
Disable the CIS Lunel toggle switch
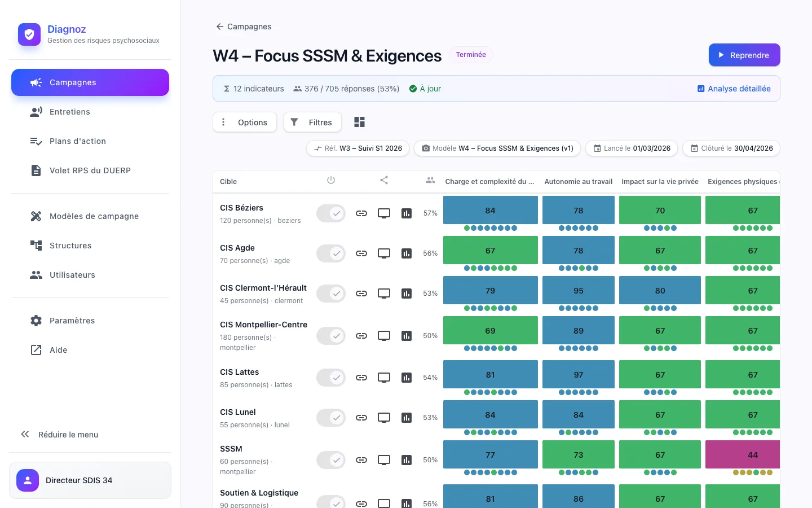pyautogui.click(x=331, y=418)
